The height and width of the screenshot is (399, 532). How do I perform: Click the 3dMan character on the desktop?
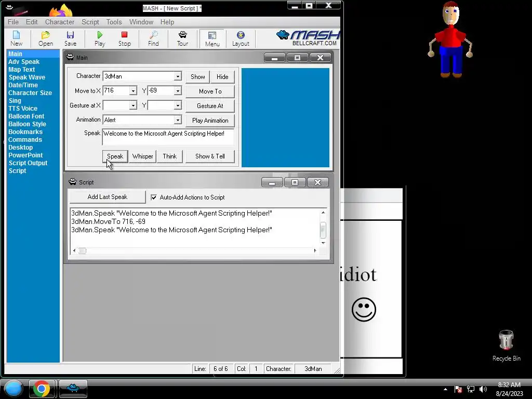point(450,39)
